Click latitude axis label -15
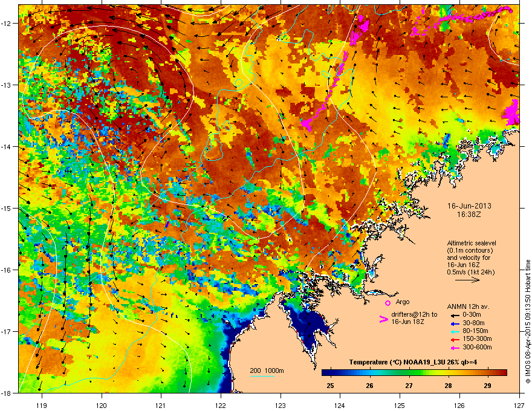Viewport: 532px width, 411px height. click(6, 208)
